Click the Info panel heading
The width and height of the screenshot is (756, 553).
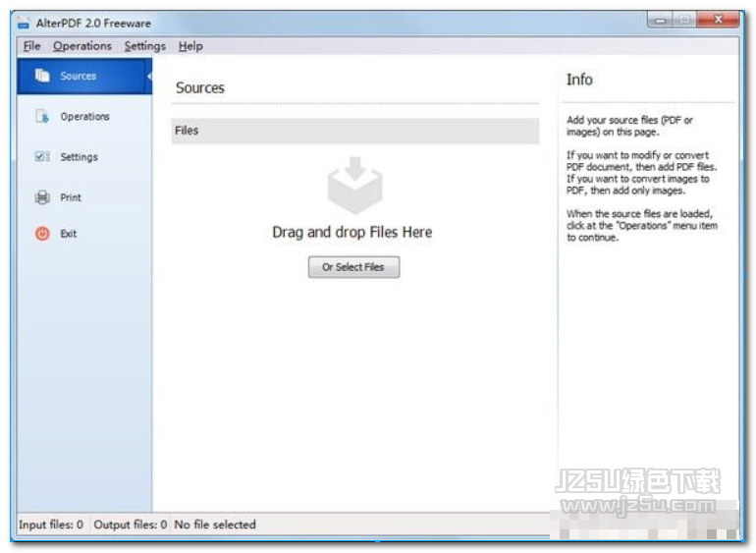click(x=579, y=80)
